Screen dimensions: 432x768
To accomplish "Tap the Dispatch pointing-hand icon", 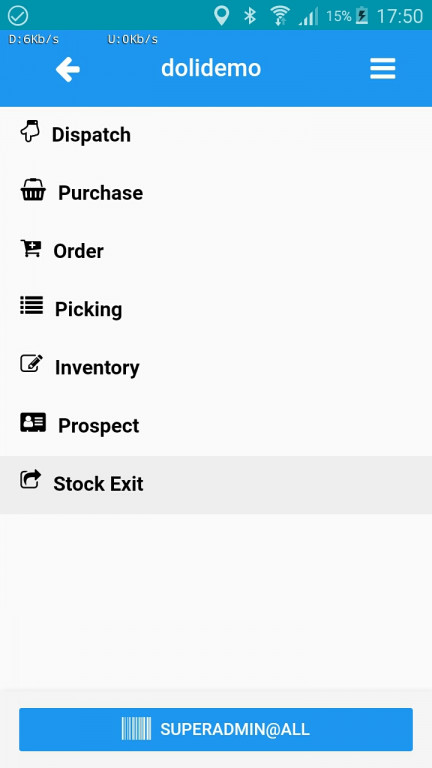I will 30,131.
